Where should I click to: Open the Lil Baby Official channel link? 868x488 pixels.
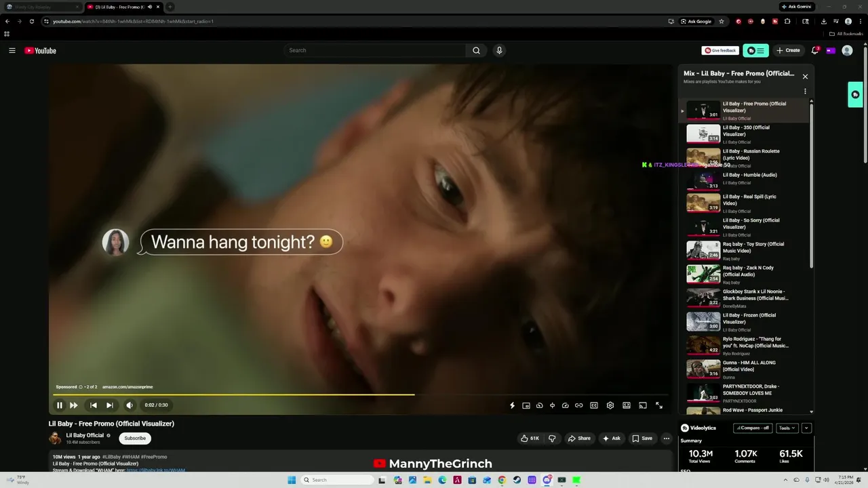click(x=85, y=435)
